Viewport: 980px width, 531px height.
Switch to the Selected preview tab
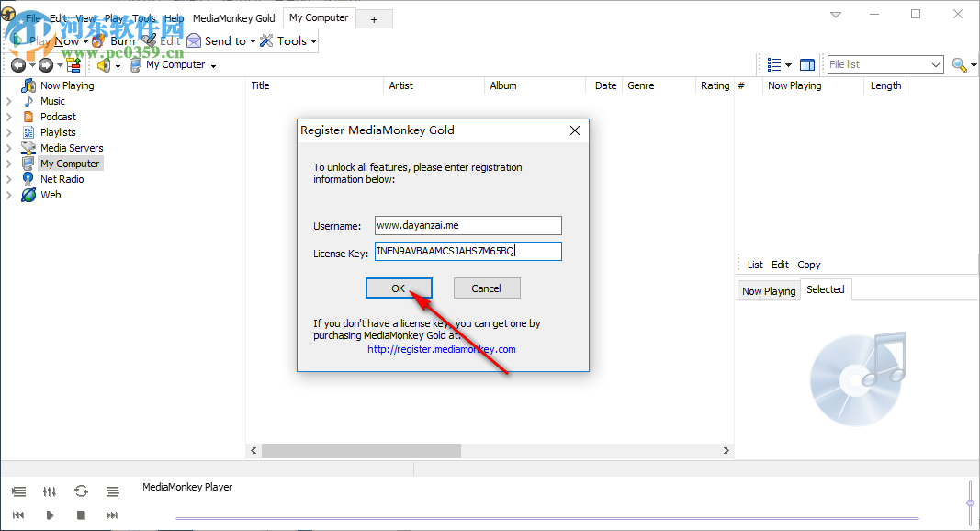click(825, 289)
